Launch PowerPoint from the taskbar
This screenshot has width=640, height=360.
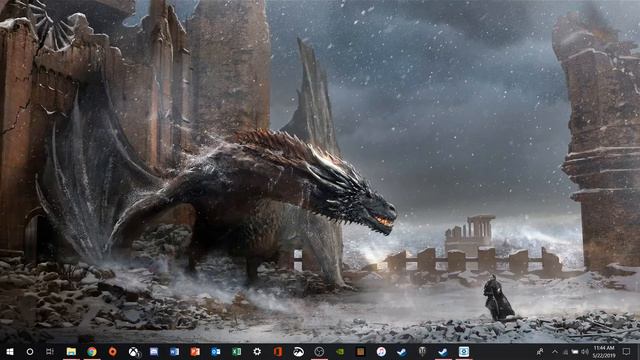pos(195,351)
